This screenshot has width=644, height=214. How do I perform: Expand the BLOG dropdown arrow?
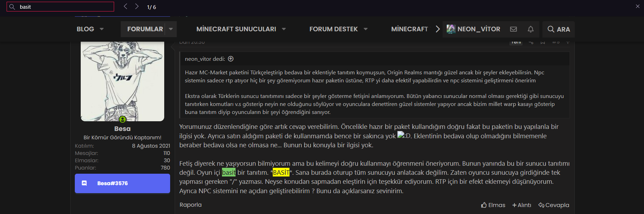(102, 29)
